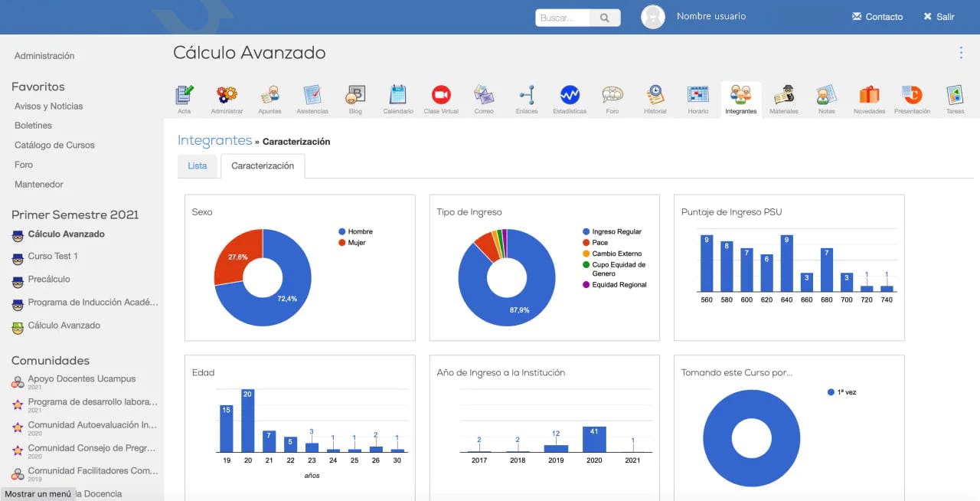Expand the Mostrar un menú option
Screen dimensions: 980x501
click(x=37, y=493)
